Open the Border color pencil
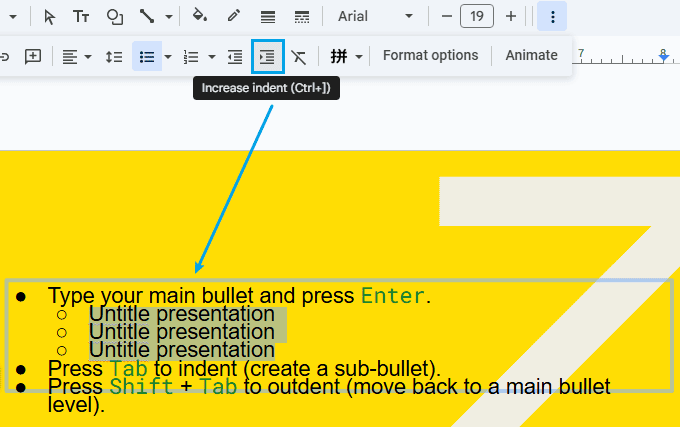 point(234,16)
